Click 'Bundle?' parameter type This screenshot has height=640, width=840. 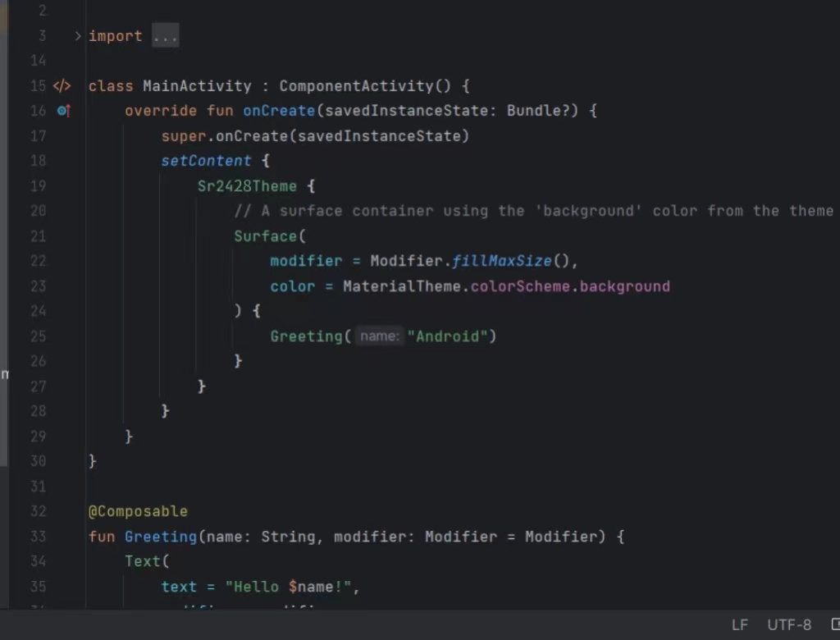(x=538, y=111)
